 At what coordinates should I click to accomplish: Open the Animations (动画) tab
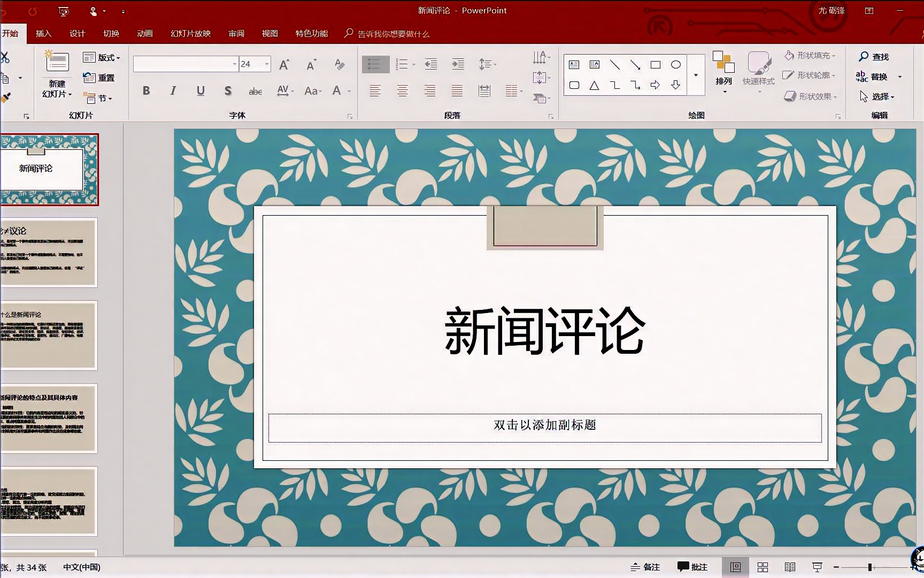pos(144,33)
